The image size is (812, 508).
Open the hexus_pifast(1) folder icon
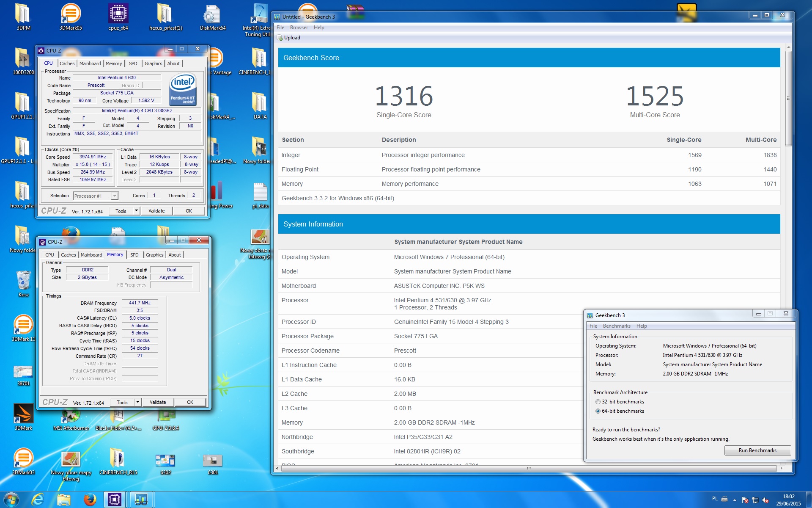tap(165, 17)
